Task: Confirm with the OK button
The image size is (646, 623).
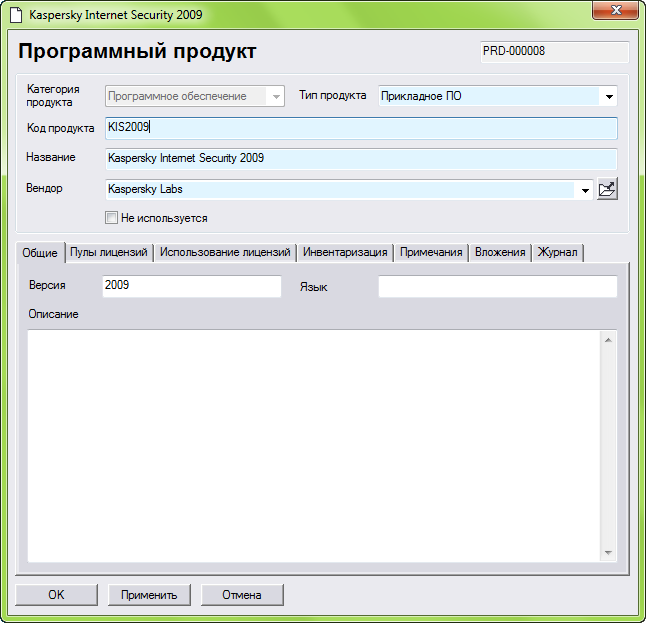Action: (x=56, y=595)
